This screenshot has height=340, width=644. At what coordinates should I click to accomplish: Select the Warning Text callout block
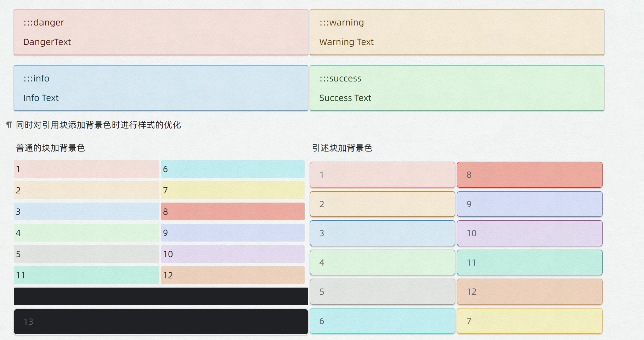click(457, 32)
